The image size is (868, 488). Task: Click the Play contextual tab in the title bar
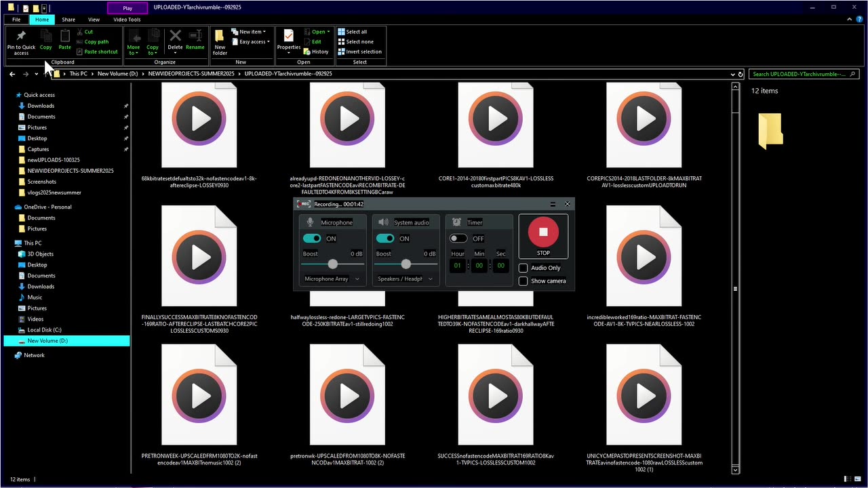coord(127,8)
